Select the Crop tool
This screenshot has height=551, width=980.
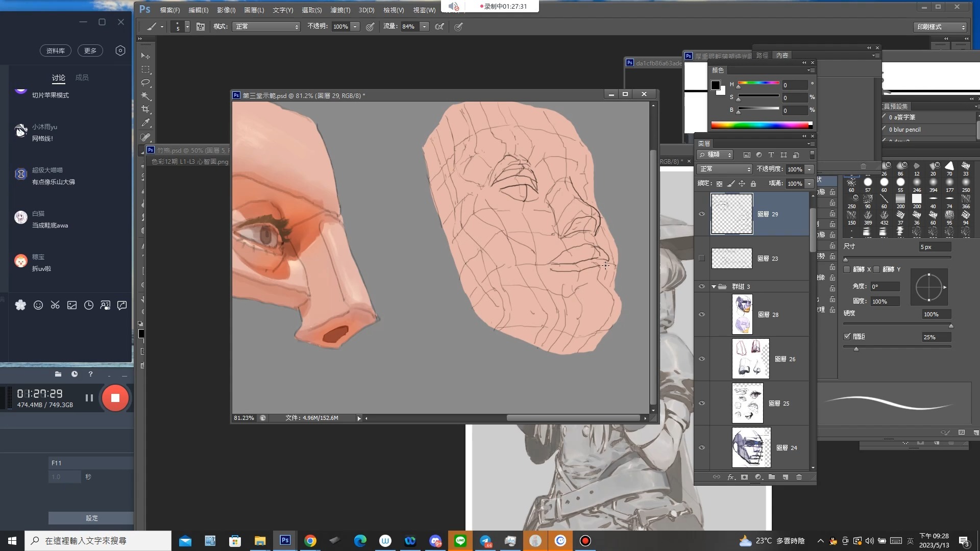pos(145,109)
